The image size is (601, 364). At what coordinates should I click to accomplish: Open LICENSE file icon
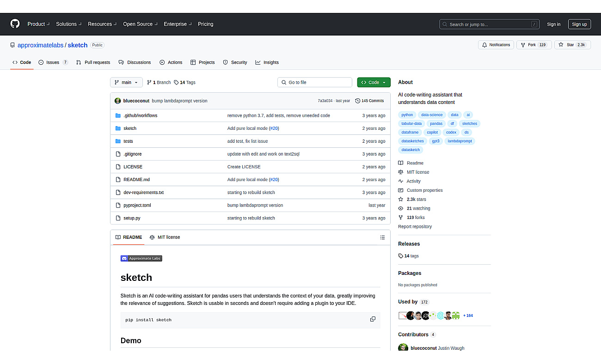click(118, 167)
